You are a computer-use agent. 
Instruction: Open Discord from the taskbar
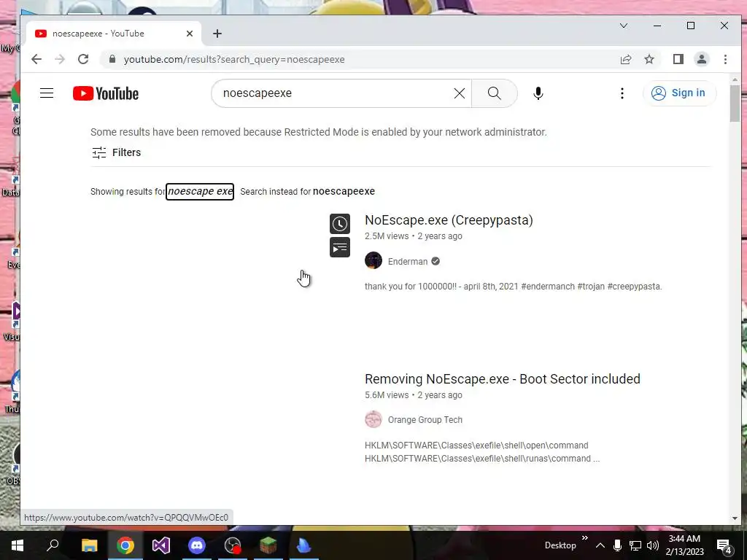[197, 545]
